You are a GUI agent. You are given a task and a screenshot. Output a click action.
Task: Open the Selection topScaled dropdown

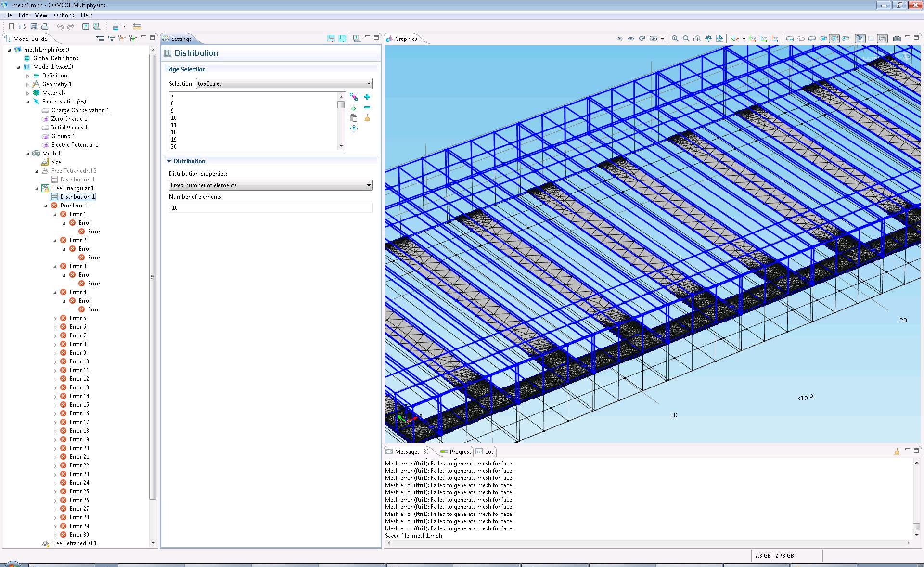coord(369,84)
